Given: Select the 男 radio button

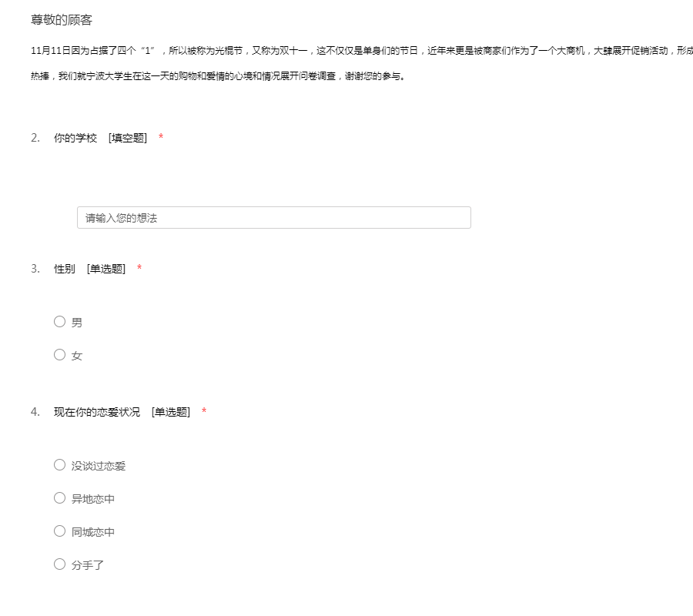Looking at the screenshot, I should pyautogui.click(x=59, y=322).
